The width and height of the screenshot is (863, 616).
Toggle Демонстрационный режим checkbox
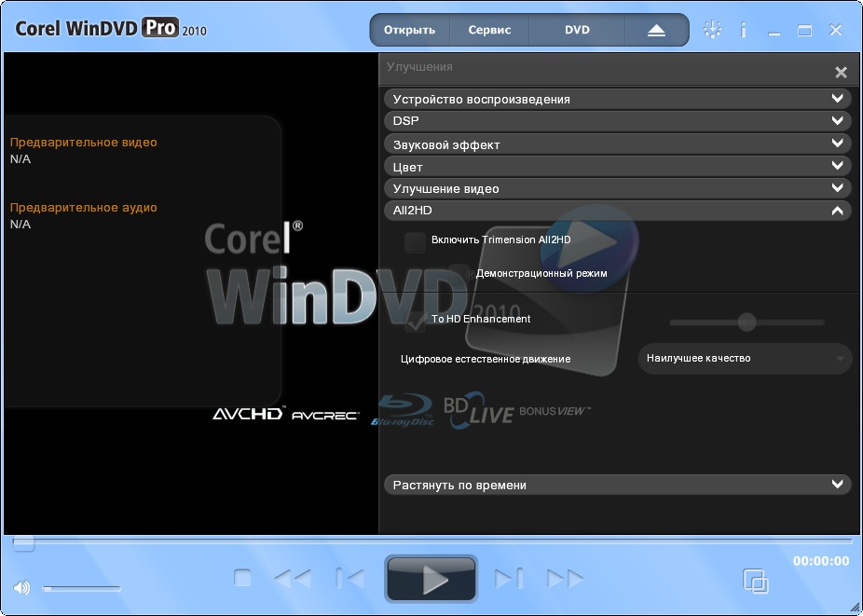click(x=459, y=274)
